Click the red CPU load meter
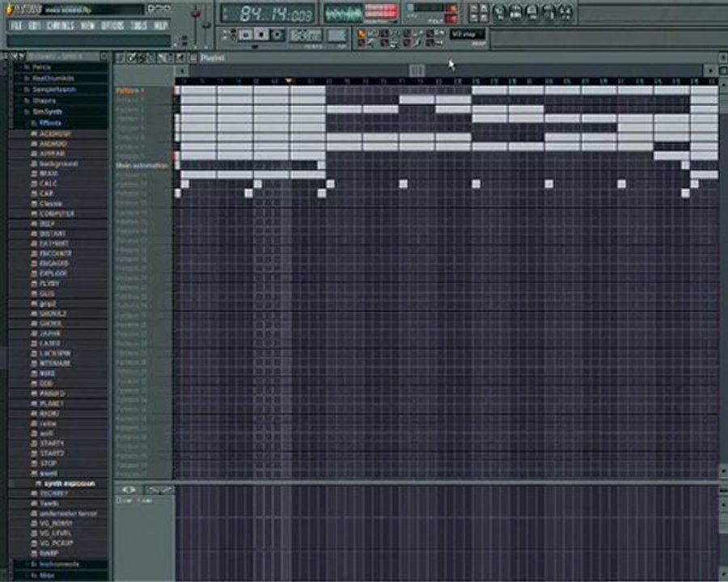Image resolution: width=728 pixels, height=582 pixels. tap(381, 11)
